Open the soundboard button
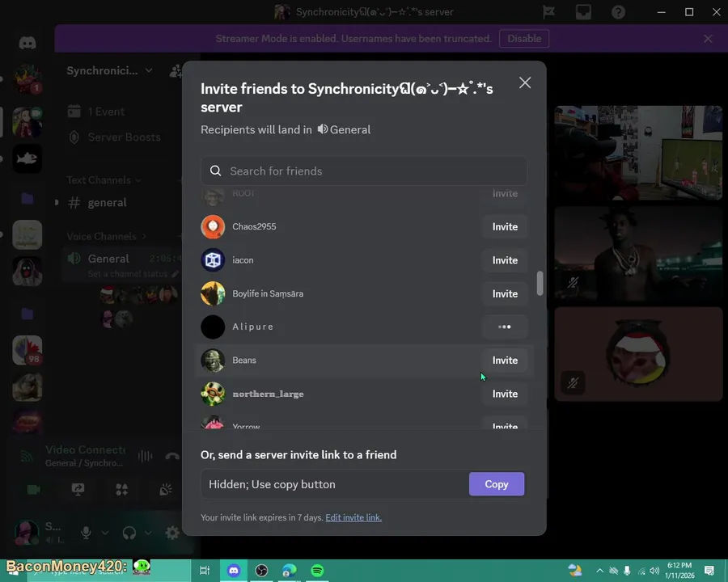Viewport: 728px width, 582px height. (x=166, y=489)
